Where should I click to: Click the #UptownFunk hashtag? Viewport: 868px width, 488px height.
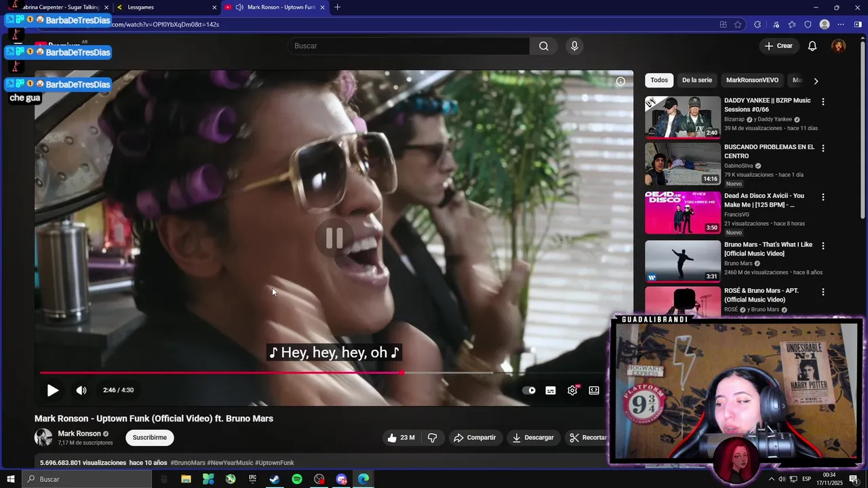pyautogui.click(x=275, y=463)
